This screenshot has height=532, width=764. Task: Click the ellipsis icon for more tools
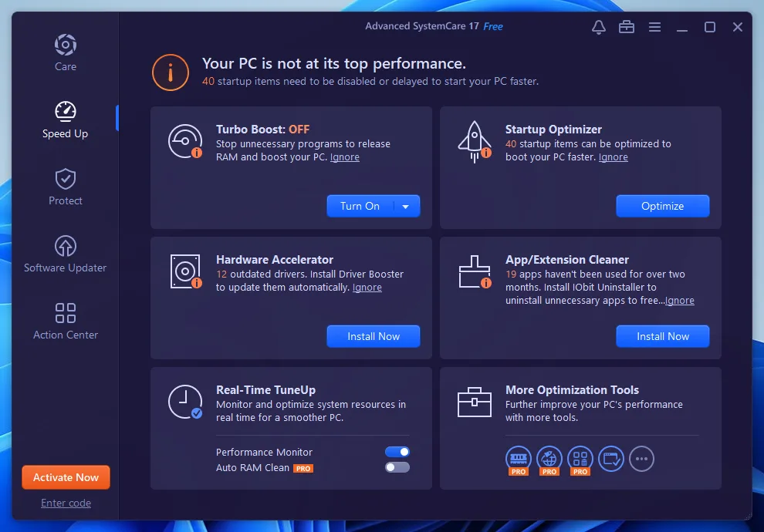click(x=641, y=459)
